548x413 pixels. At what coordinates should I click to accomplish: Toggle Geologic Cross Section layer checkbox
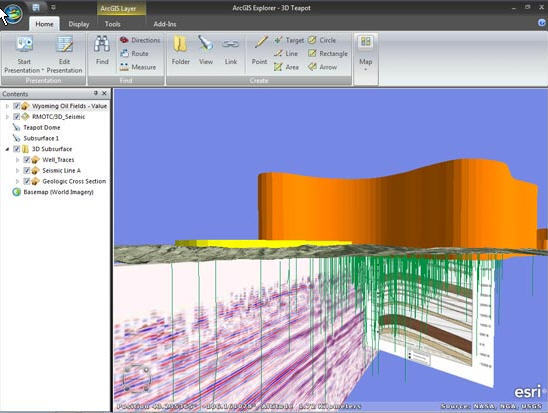27,181
